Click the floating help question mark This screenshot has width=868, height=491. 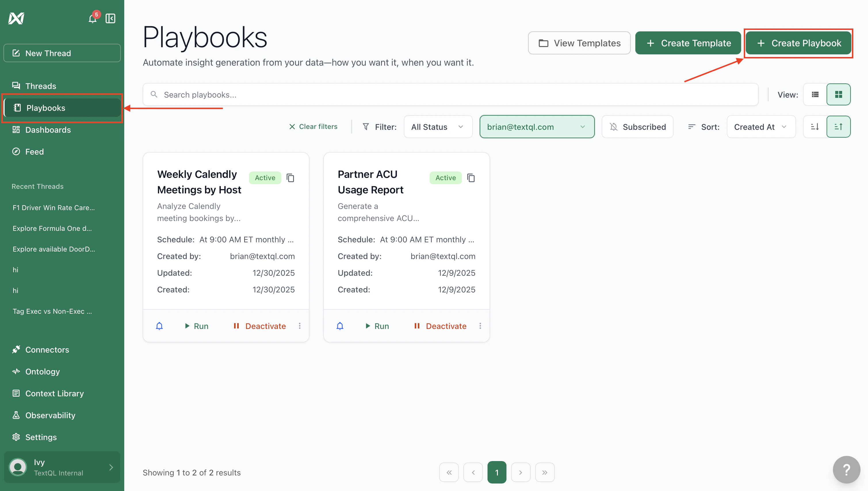coord(847,469)
